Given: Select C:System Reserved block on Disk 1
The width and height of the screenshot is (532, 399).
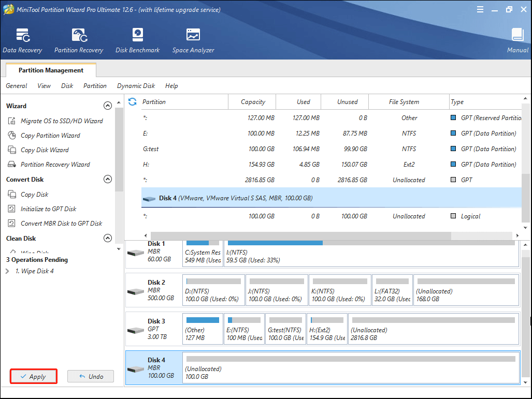Looking at the screenshot, I should point(203,254).
